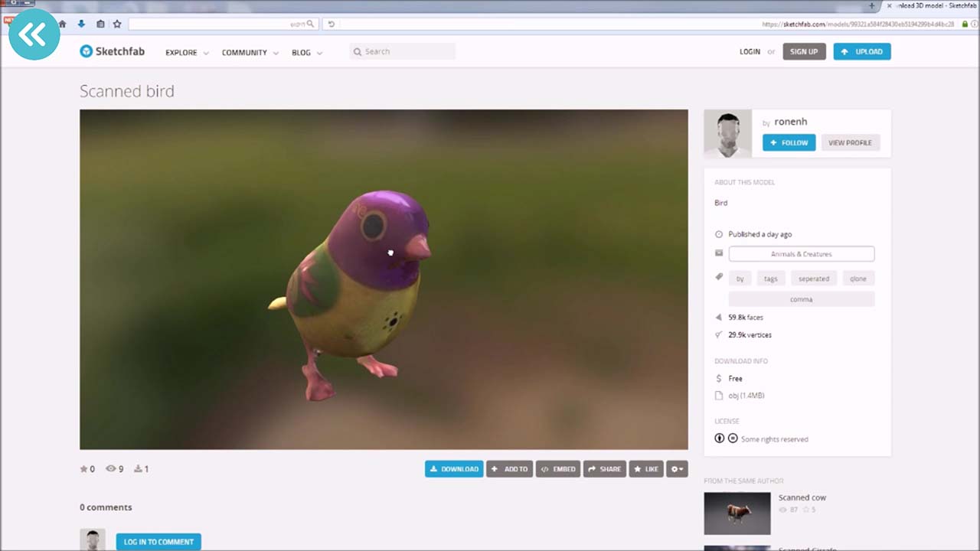
Task: Click the browser reload icon
Action: coord(331,24)
